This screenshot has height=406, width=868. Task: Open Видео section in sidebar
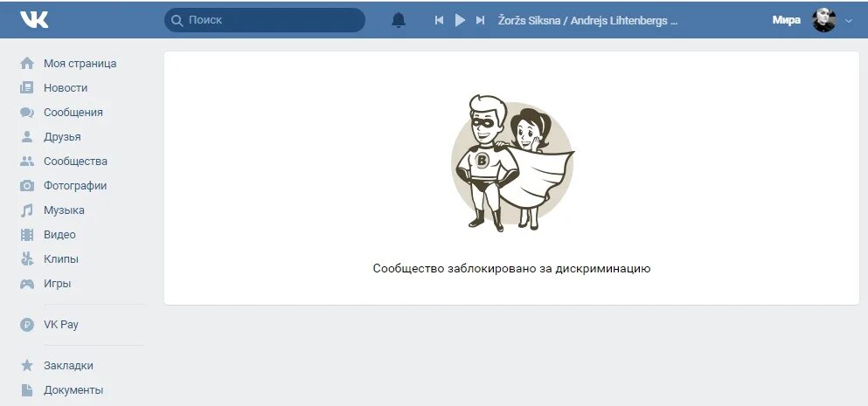(59, 235)
